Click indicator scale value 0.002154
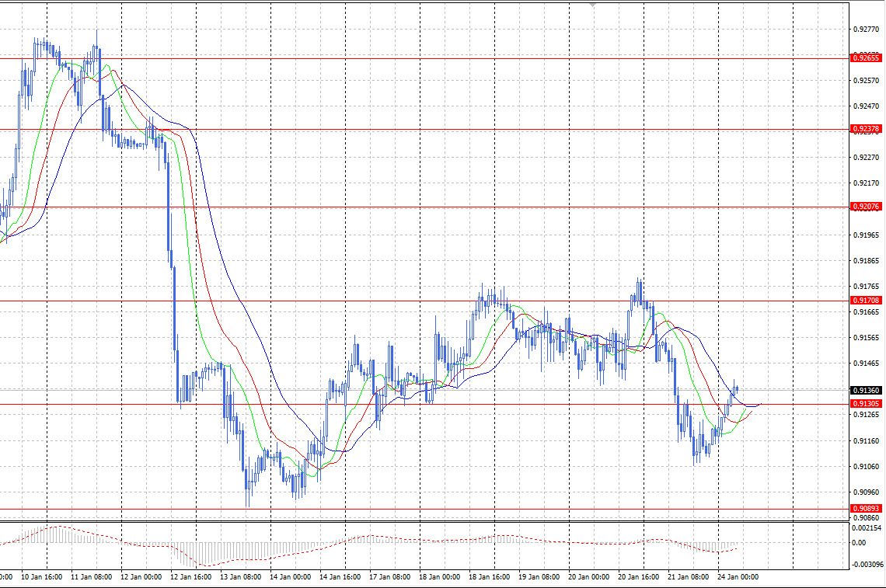Screen dimensions: 886x588 pos(867,528)
